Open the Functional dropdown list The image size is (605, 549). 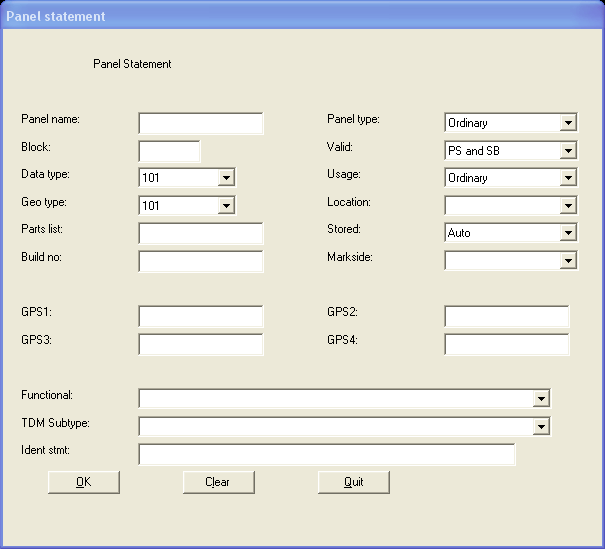click(345, 399)
